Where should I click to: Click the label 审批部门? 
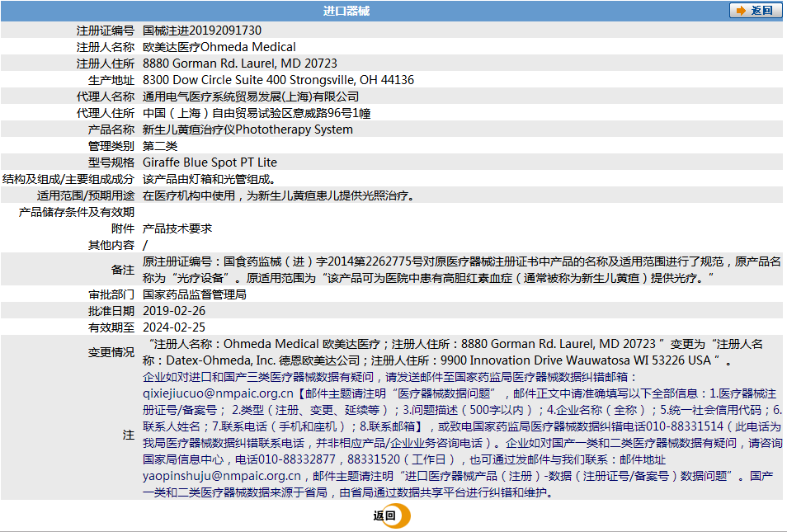(x=111, y=294)
